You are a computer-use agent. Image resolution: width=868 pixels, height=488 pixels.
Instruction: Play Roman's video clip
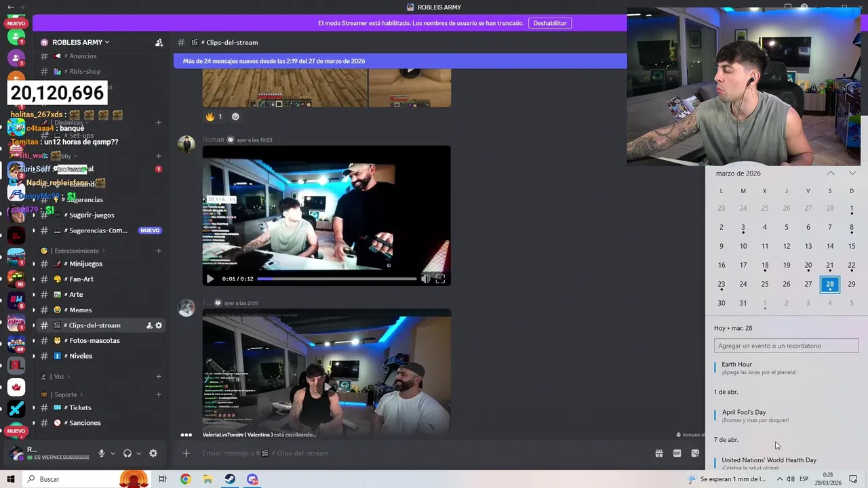click(210, 279)
